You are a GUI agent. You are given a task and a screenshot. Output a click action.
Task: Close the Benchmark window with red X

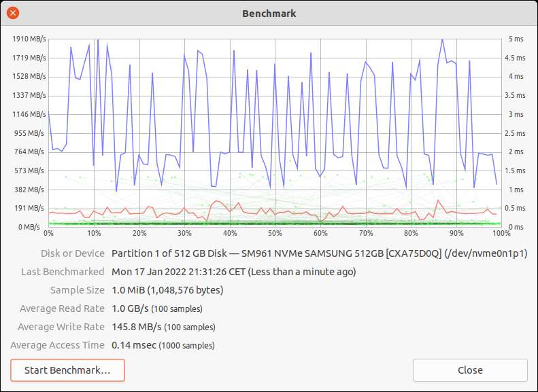(x=13, y=14)
